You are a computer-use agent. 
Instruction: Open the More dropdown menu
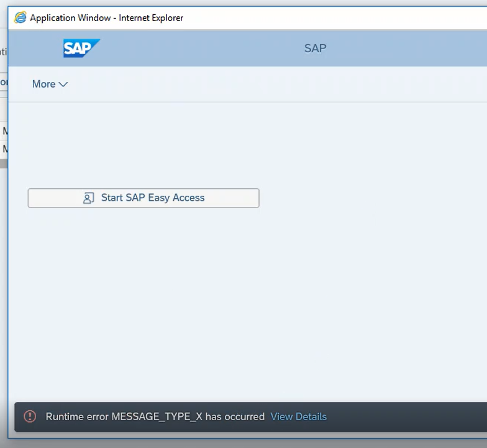coord(50,85)
